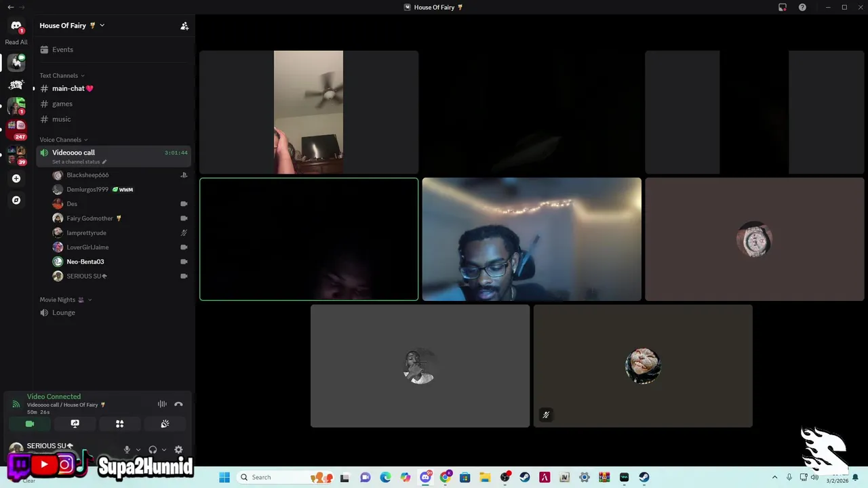The height and width of the screenshot is (488, 868).
Task: Open the Windows Start menu
Action: point(224,477)
